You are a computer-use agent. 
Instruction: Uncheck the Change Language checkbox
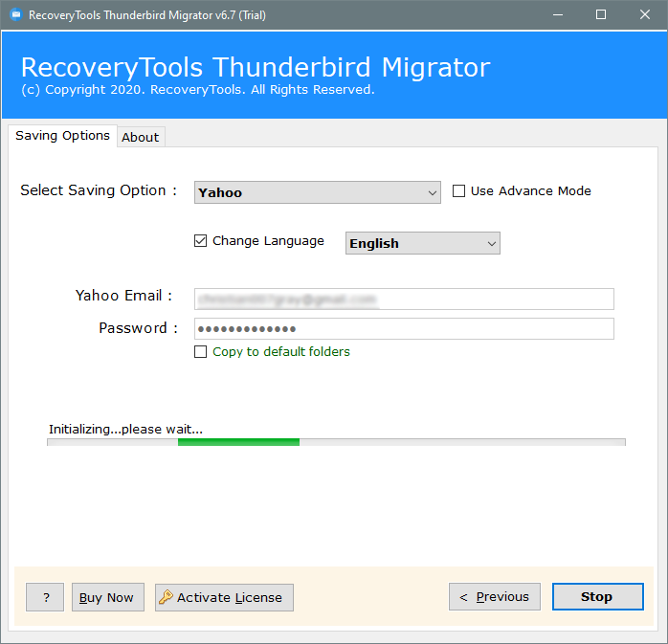[200, 240]
